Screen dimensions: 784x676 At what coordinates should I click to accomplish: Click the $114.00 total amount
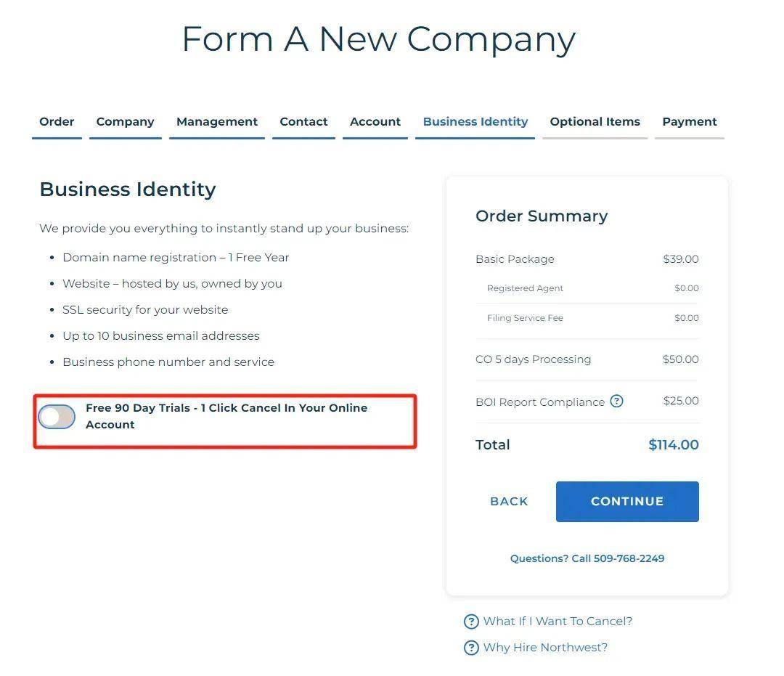pyautogui.click(x=674, y=444)
